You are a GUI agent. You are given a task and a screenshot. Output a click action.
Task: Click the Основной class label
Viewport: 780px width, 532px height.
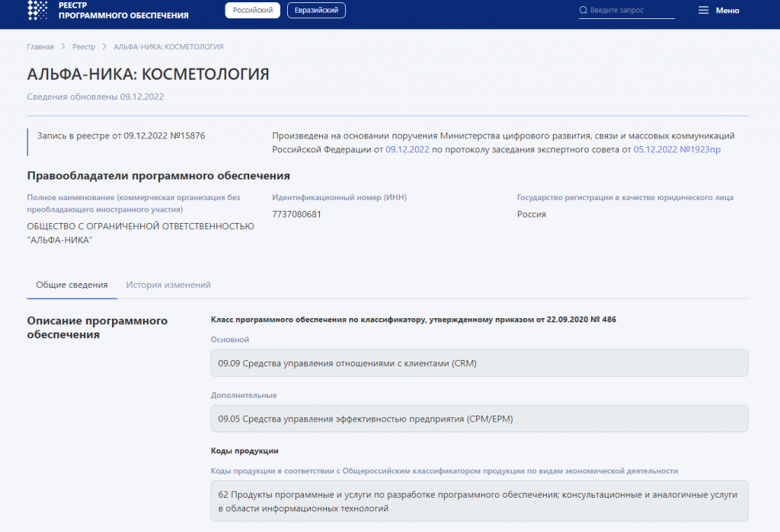click(x=230, y=339)
